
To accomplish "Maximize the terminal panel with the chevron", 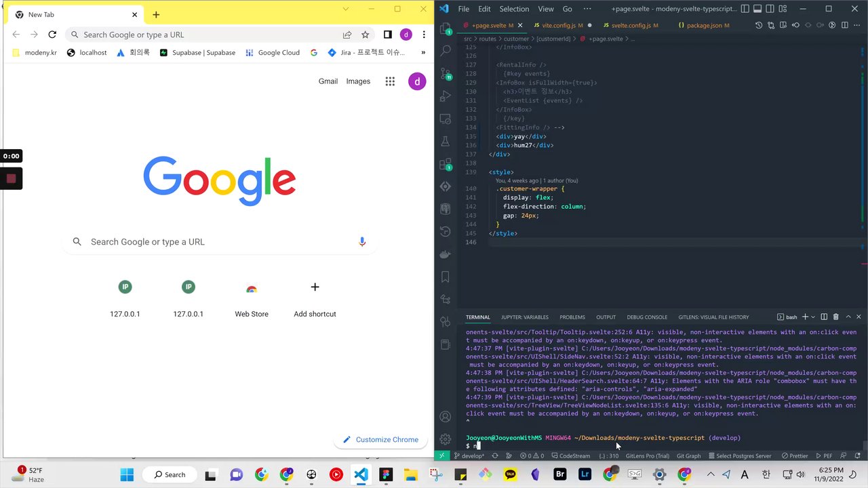I will coord(848,317).
